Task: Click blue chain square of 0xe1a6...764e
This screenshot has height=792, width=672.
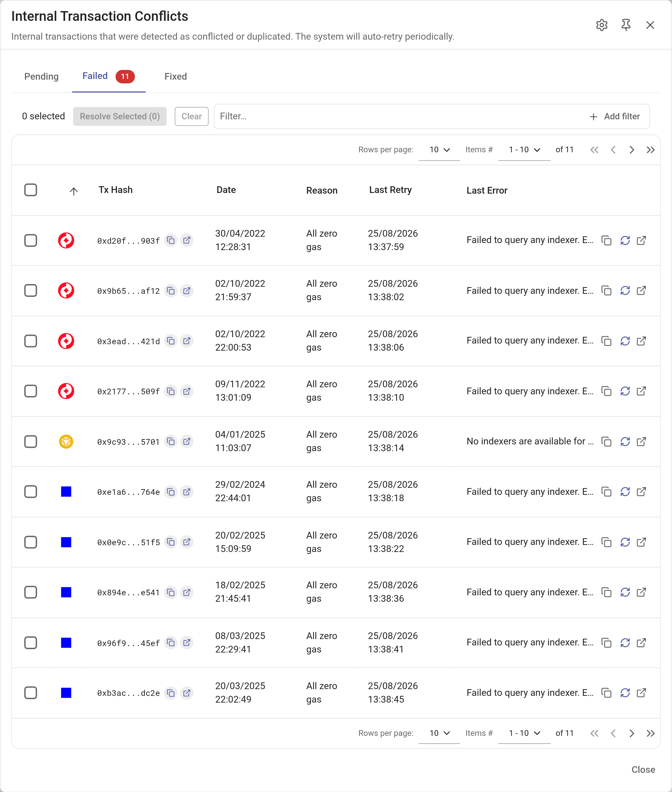Action: (x=66, y=492)
